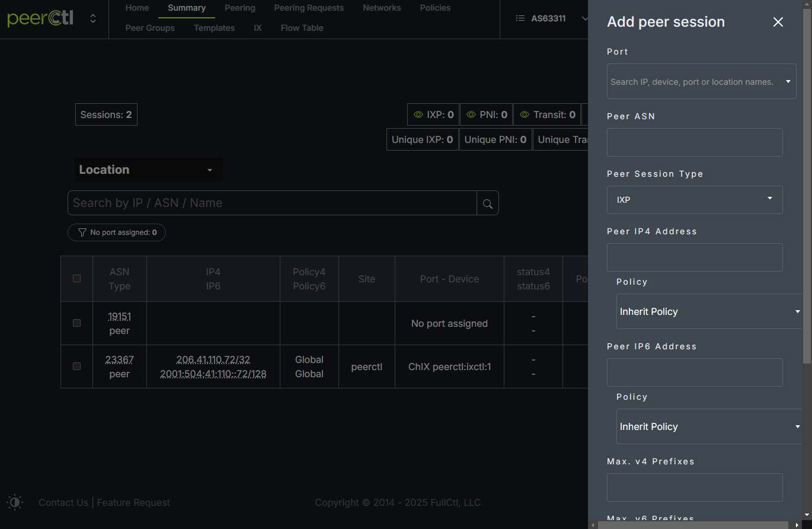Click the peerctl logo
Image resolution: width=812 pixels, height=529 pixels.
tap(40, 18)
